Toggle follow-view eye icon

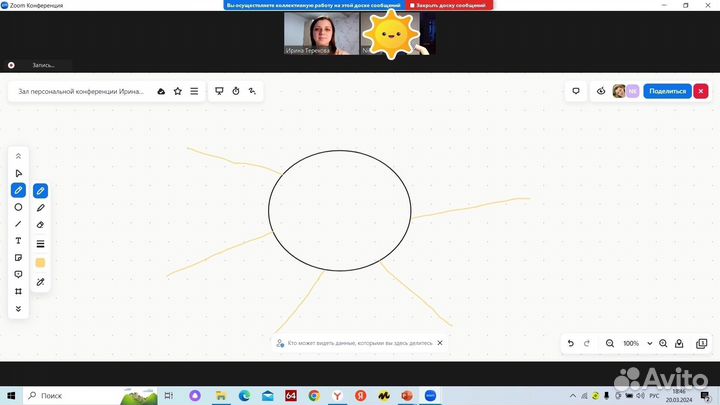tap(601, 91)
